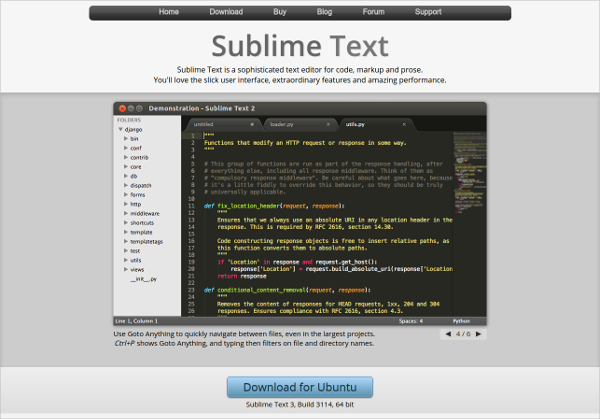
Task: Select the utils.py tab
Action: pos(375,124)
